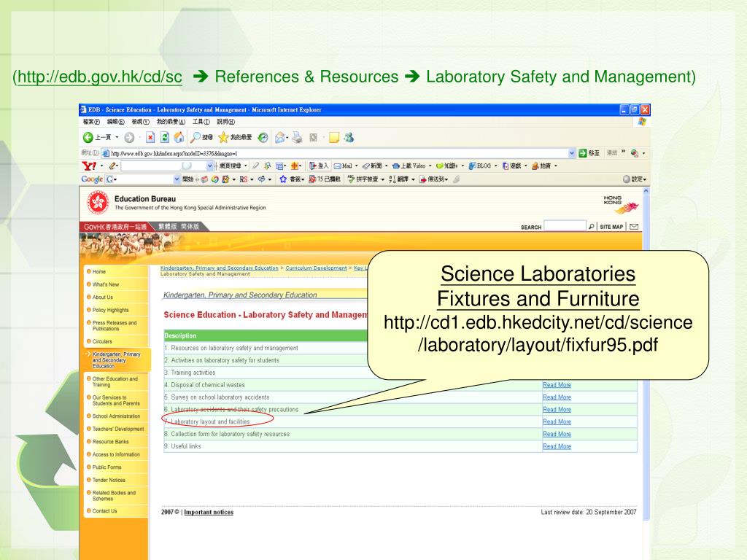Click the Home house icon in toolbar
The height and width of the screenshot is (560, 747).
tap(179, 138)
